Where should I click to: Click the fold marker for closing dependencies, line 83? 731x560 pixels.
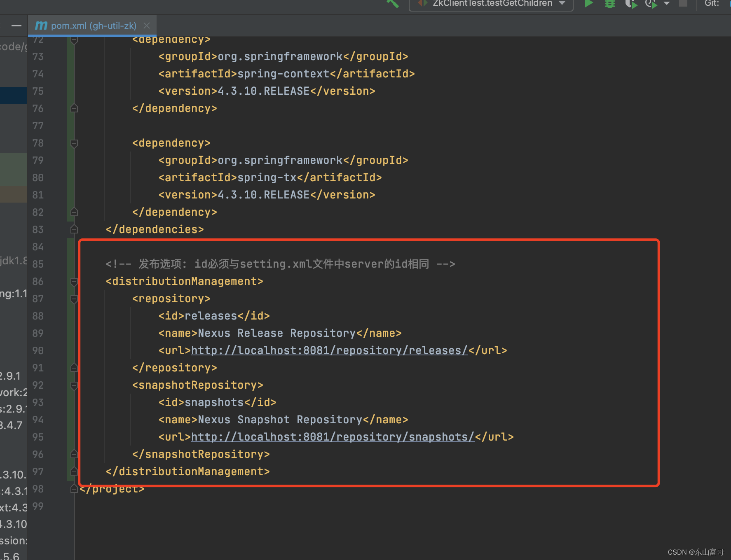tap(74, 229)
